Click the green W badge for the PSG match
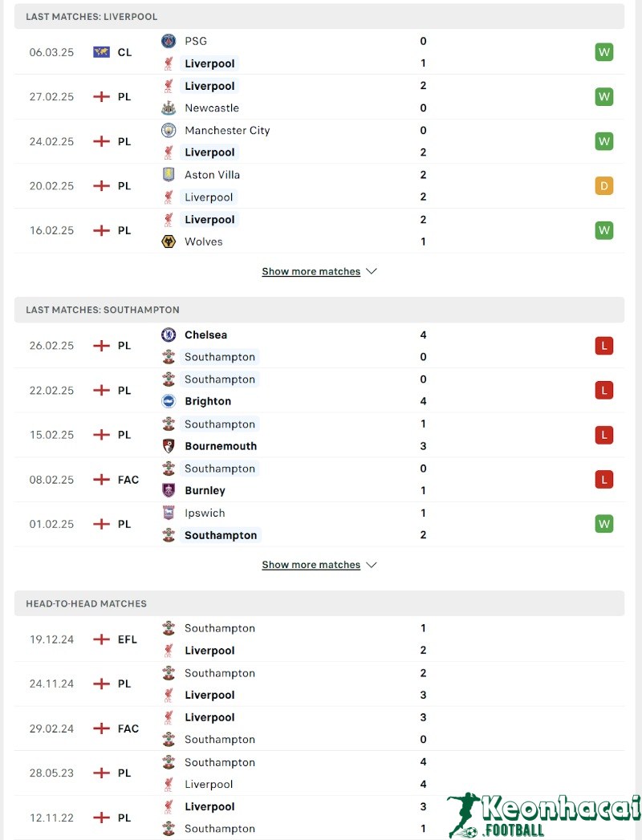Viewport: 642px width, 840px height. pos(603,51)
